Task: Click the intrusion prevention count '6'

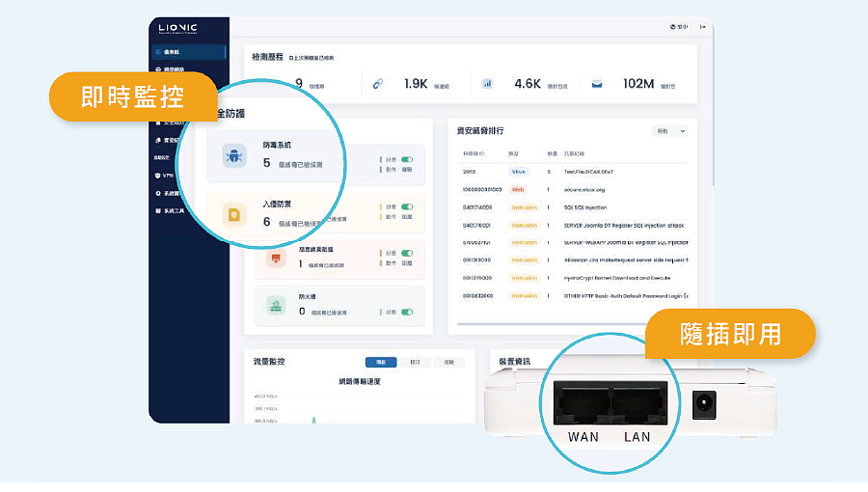Action: coord(267,222)
